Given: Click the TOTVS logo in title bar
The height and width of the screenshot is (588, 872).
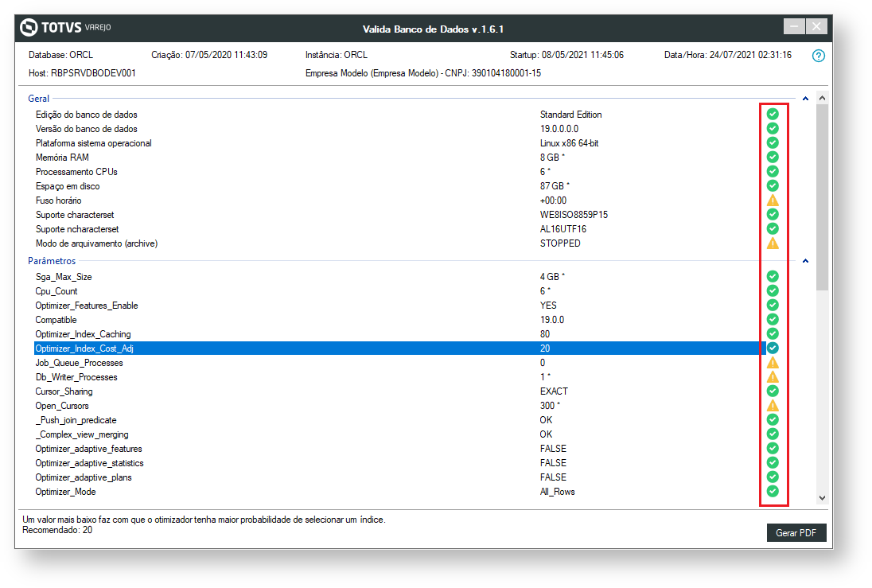Looking at the screenshot, I should [65, 27].
